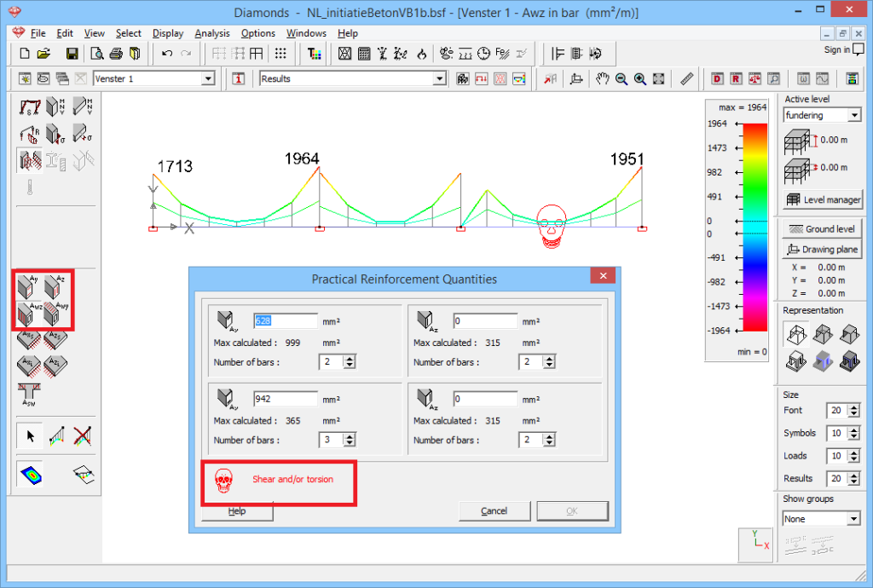Click the red D toolbar icon
The height and width of the screenshot is (588, 873).
coord(717,79)
